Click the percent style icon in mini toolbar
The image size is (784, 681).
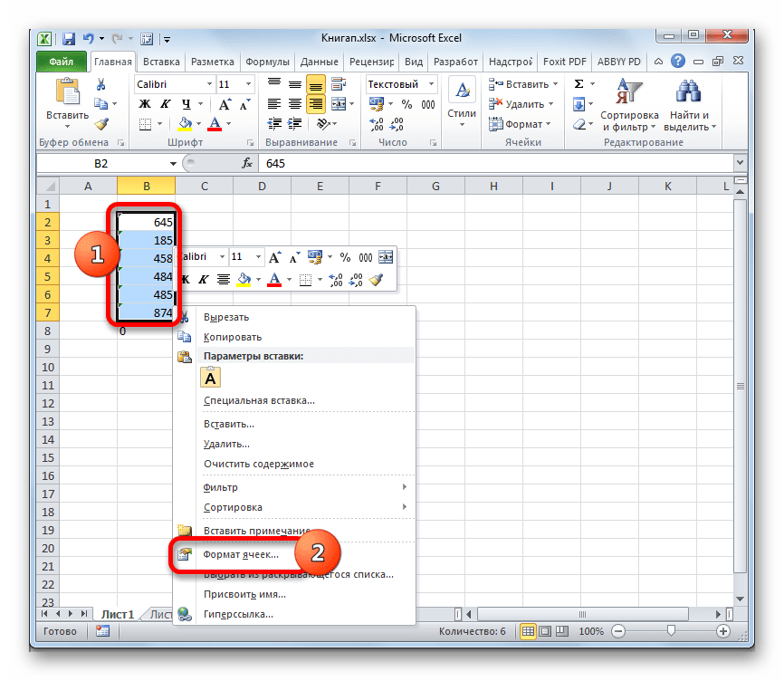(x=344, y=257)
